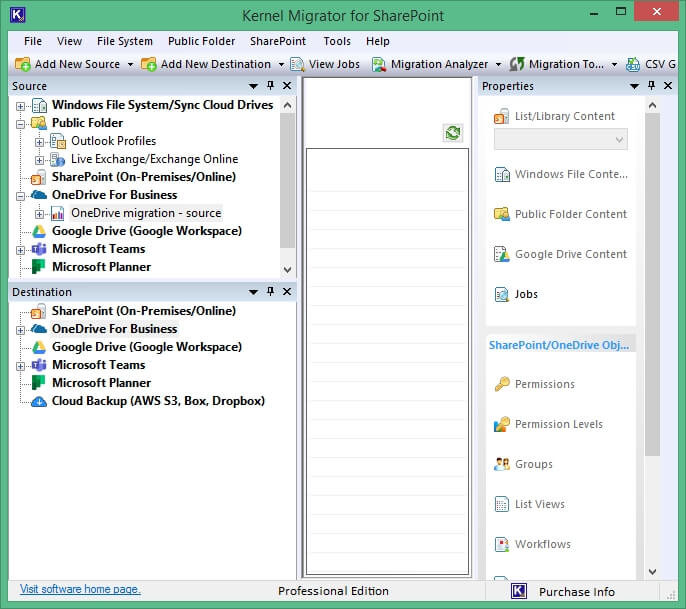686x609 pixels.
Task: Click the Outlook Profiles icon
Action: click(58, 141)
